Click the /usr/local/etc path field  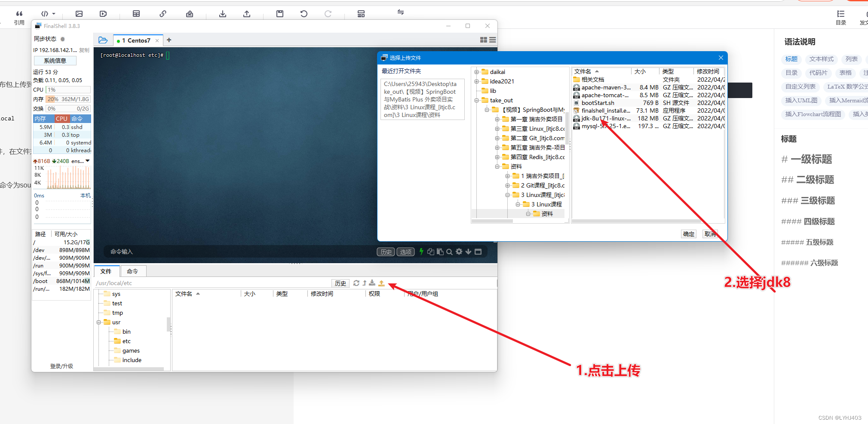click(213, 283)
